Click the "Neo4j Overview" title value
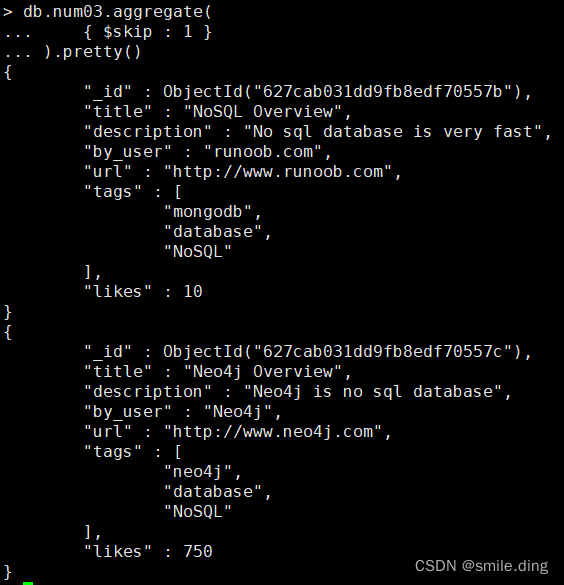Screen dimensions: 564x585 (x=263, y=372)
